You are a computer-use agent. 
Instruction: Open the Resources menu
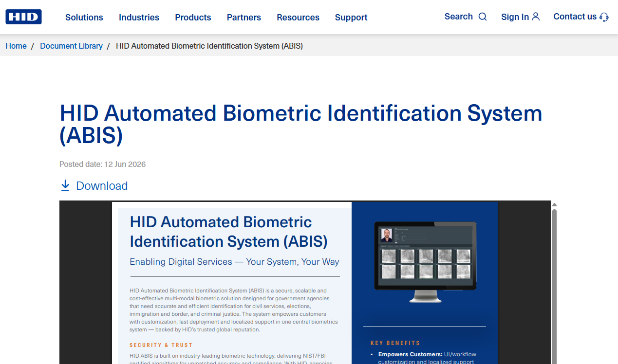coord(298,18)
